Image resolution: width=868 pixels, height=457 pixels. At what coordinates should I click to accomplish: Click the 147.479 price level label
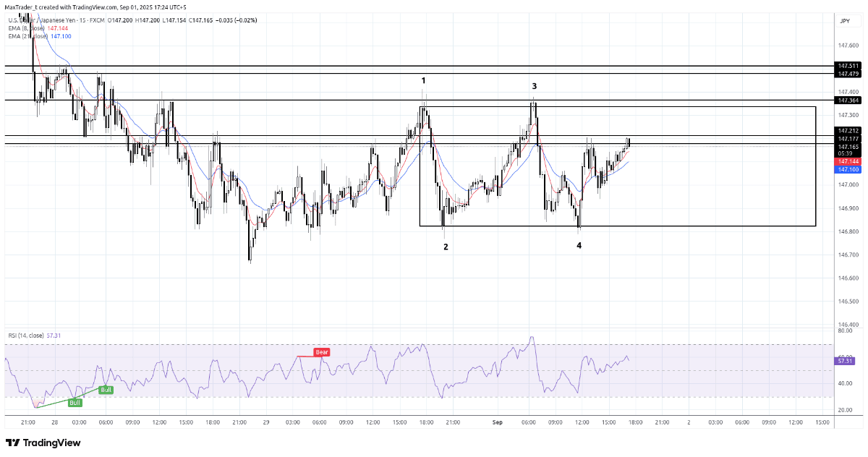click(x=848, y=74)
